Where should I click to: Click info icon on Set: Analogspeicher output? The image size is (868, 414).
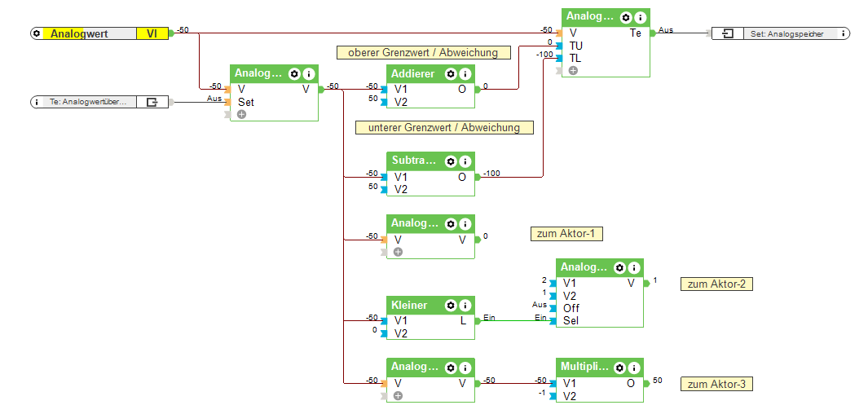[x=843, y=33]
